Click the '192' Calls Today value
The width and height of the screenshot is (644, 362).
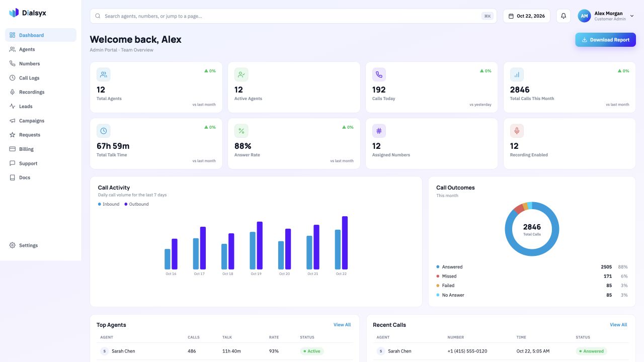[379, 89]
